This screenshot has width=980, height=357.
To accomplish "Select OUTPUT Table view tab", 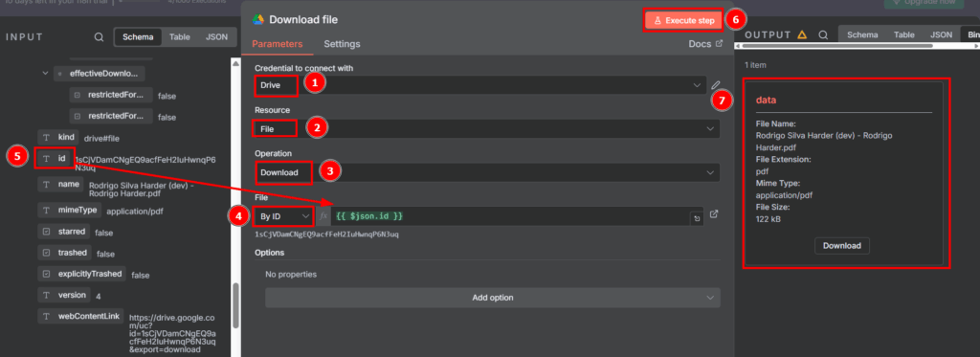I will (903, 35).
